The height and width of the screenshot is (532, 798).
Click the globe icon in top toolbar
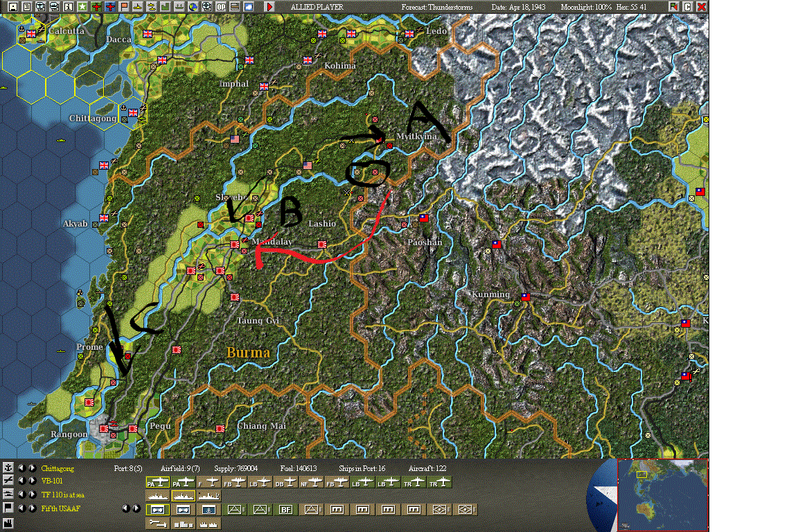tap(193, 7)
